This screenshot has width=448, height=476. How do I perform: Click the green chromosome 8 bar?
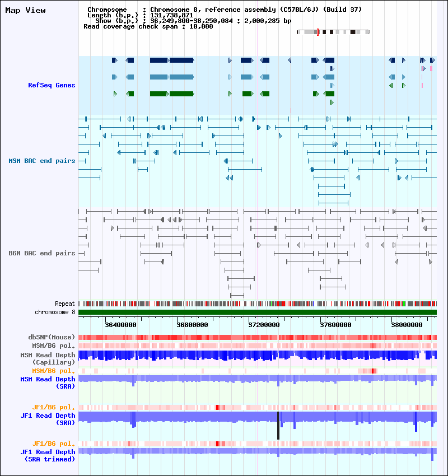pos(258,312)
